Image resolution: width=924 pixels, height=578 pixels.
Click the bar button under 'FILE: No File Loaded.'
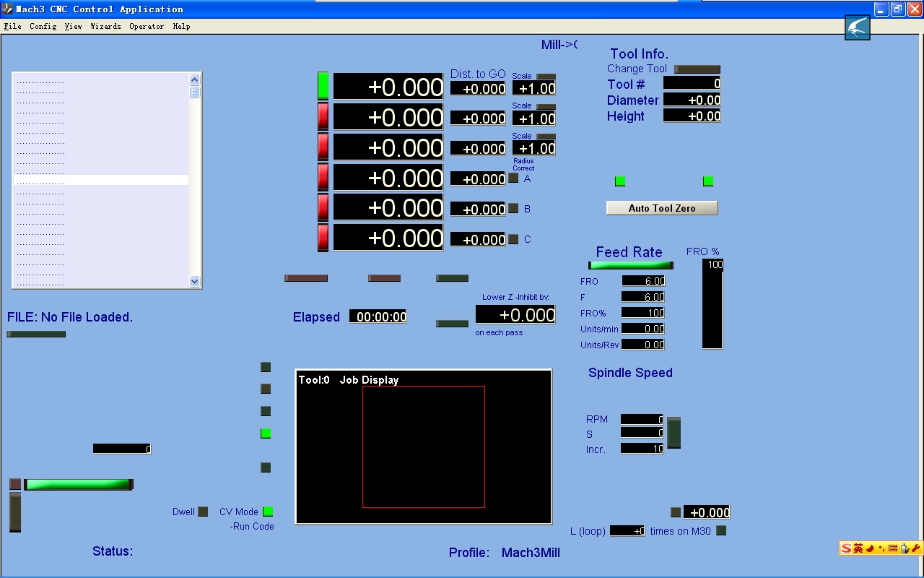tap(36, 334)
